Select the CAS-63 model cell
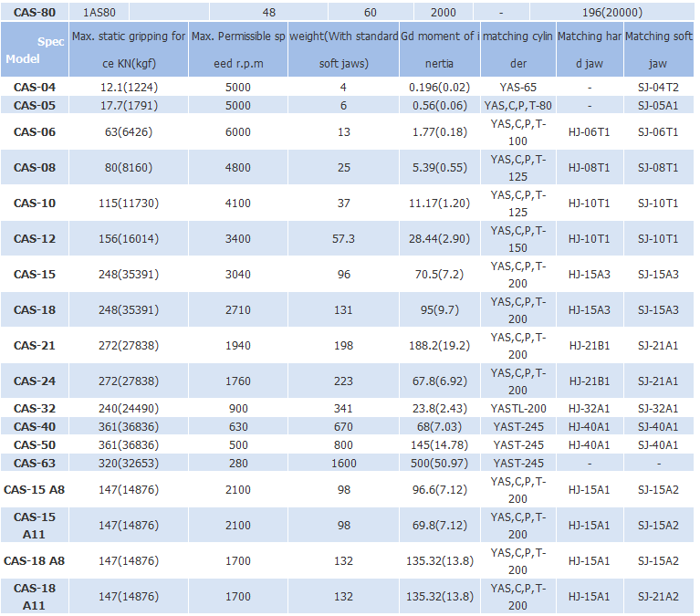The image size is (700, 616). tap(35, 464)
